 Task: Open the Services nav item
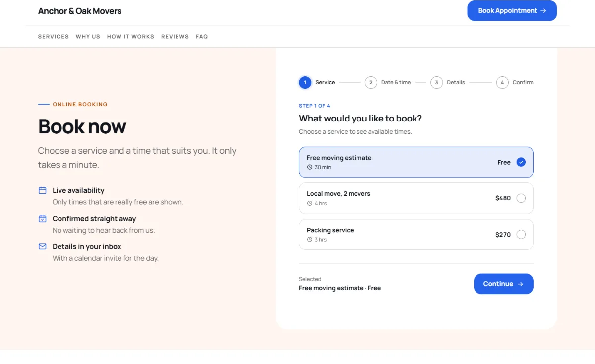click(x=54, y=37)
